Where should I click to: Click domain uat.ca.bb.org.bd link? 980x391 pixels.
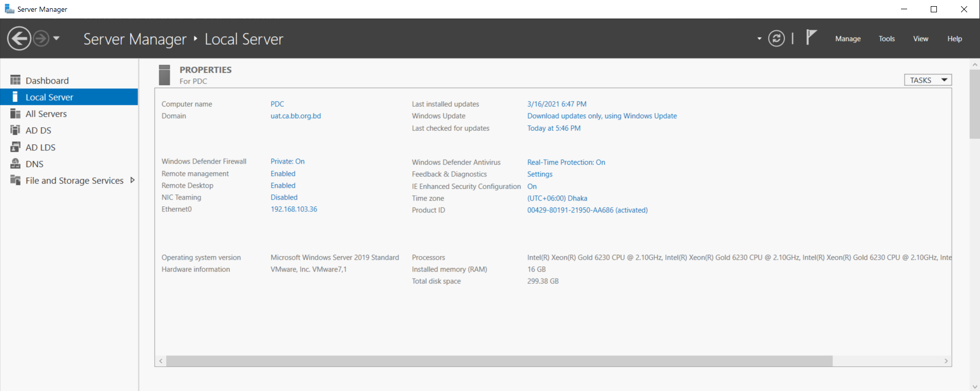(x=296, y=116)
